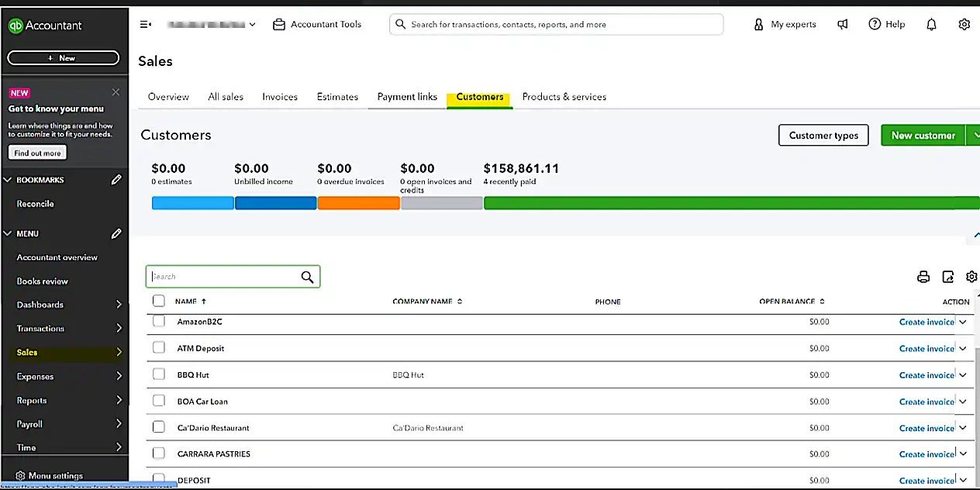
Task: Open customer table settings gear
Action: (971, 277)
